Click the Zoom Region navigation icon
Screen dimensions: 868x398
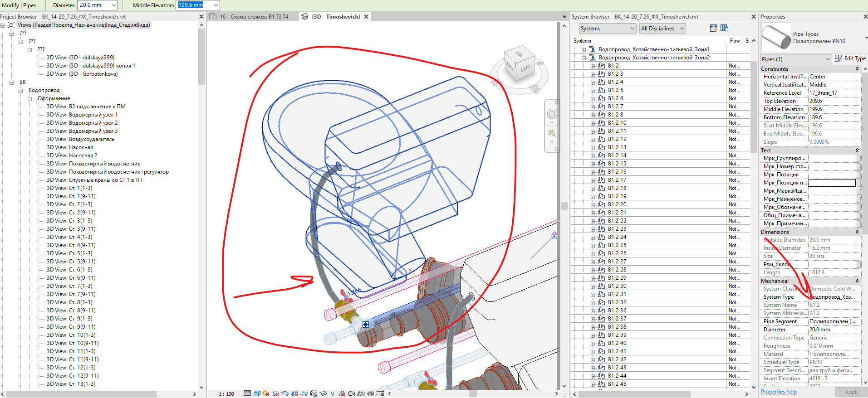coord(552,133)
